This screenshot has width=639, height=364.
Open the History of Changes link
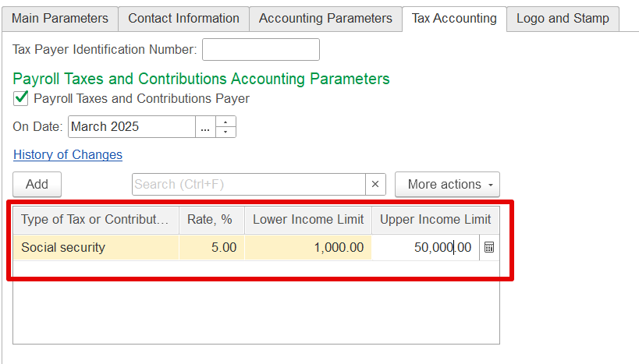point(68,155)
